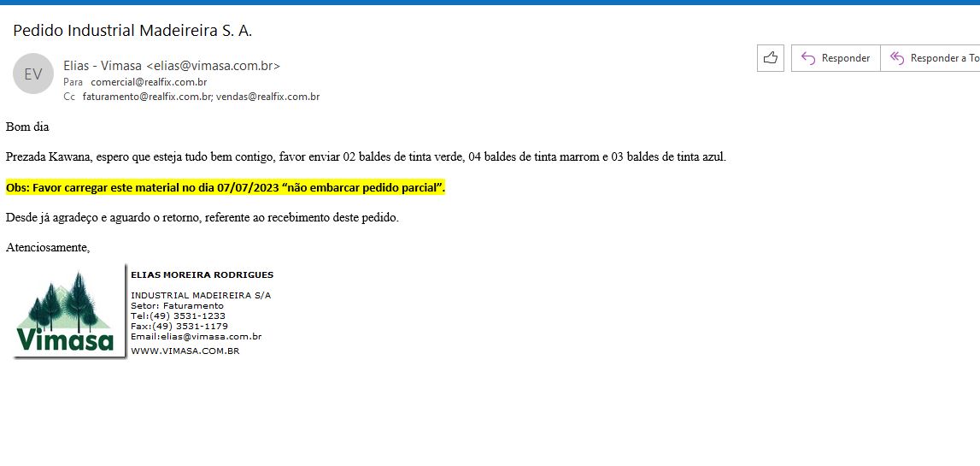Click the thumbs-up Like icon
This screenshot has height=466, width=980.
[x=770, y=58]
